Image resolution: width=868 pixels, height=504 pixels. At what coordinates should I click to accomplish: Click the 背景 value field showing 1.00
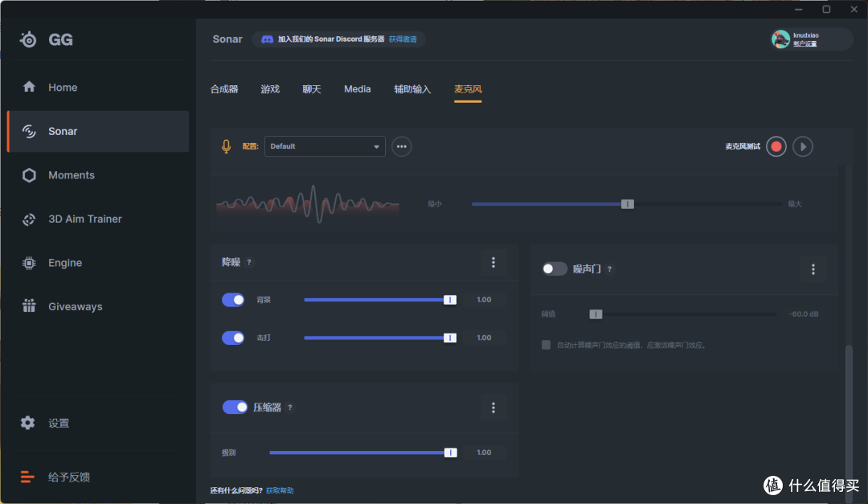[x=485, y=300]
